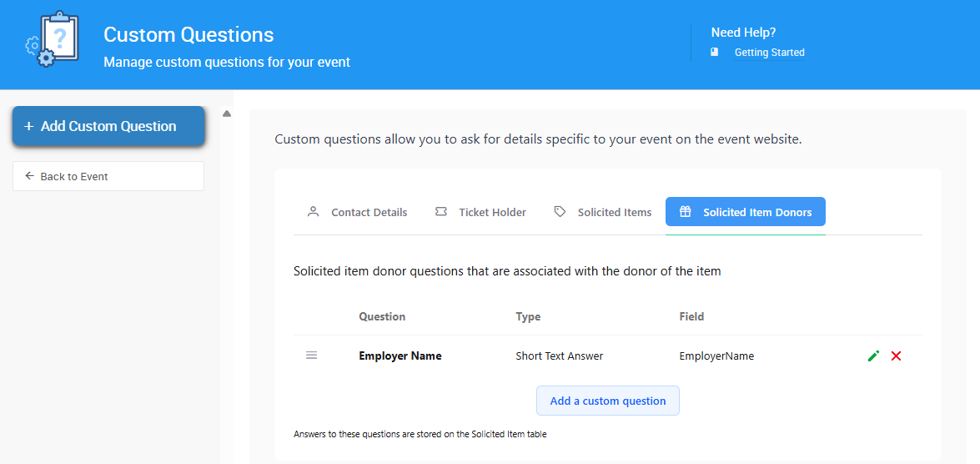Click the Solicited item donor questions description text
This screenshot has width=980, height=464.
507,272
